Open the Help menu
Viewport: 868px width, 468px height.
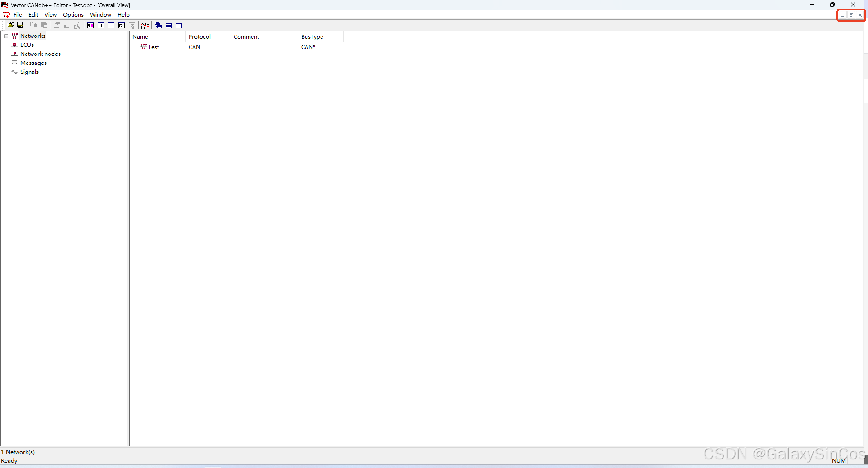tap(123, 15)
